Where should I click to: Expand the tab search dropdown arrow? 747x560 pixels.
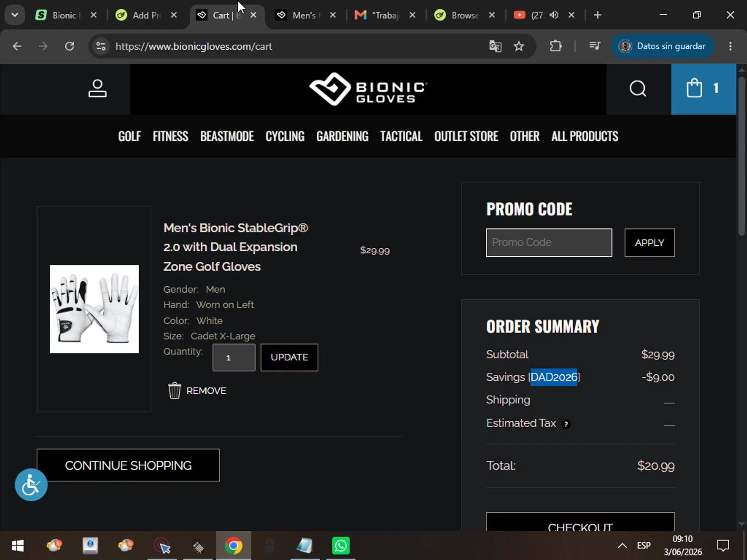point(15,15)
